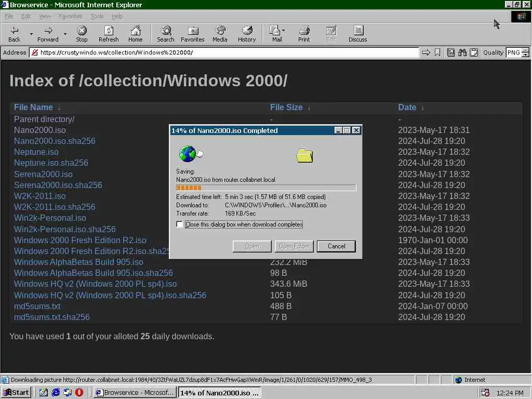Screen dimensions: 532x399
Task: Sort the listing by Date arrow
Action: [x=422, y=108]
